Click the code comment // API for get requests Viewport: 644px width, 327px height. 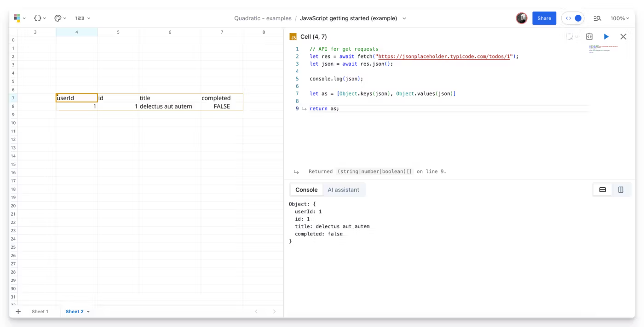pyautogui.click(x=344, y=49)
